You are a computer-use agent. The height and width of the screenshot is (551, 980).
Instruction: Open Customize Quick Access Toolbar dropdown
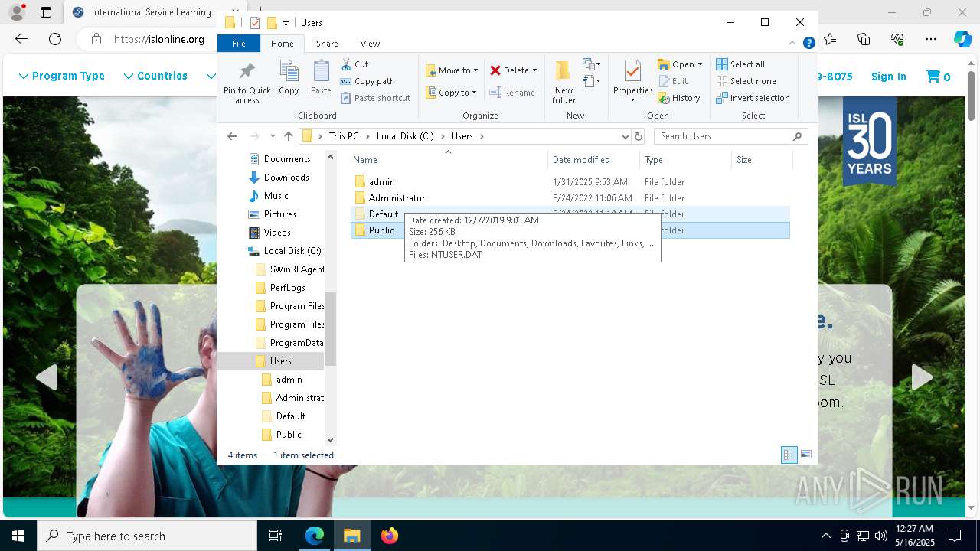coord(286,23)
